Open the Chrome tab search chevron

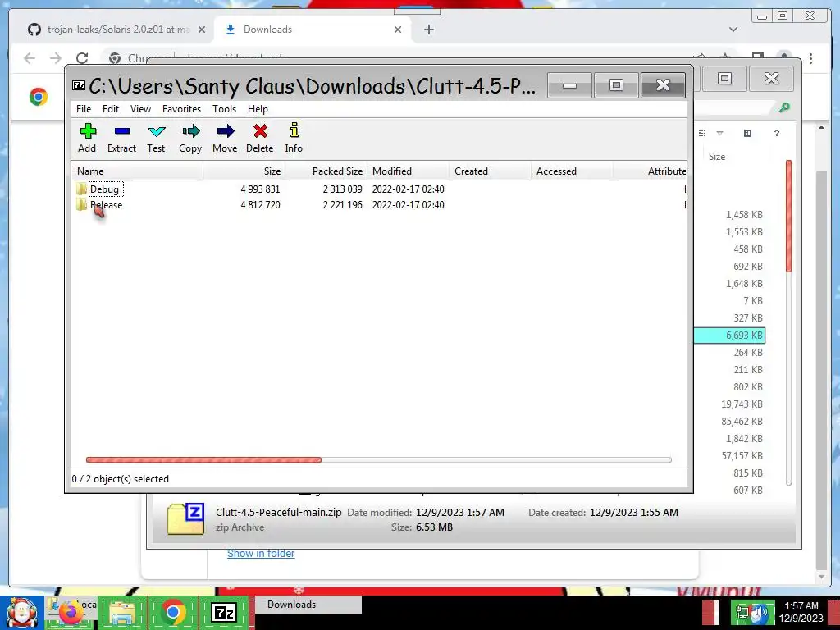tap(733, 30)
